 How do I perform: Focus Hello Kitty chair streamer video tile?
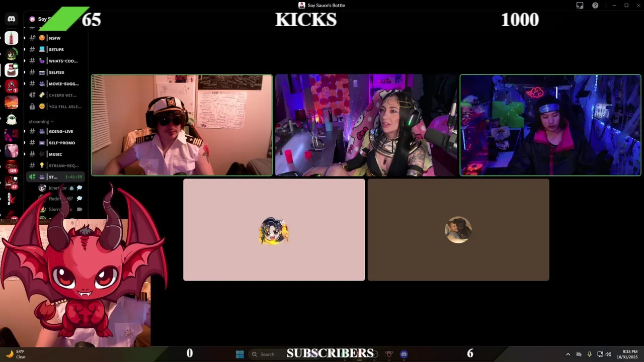point(366,125)
